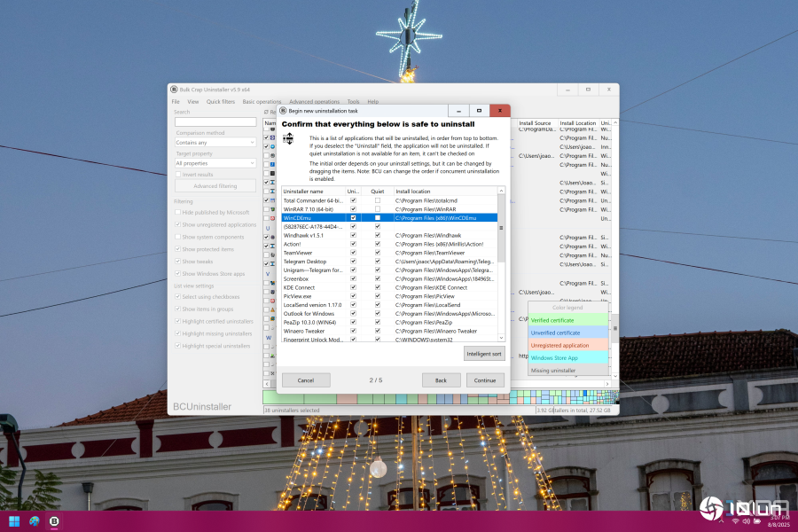The width and height of the screenshot is (798, 532).
Task: Click the reorder arrows icon beside the description
Action: tap(287, 139)
